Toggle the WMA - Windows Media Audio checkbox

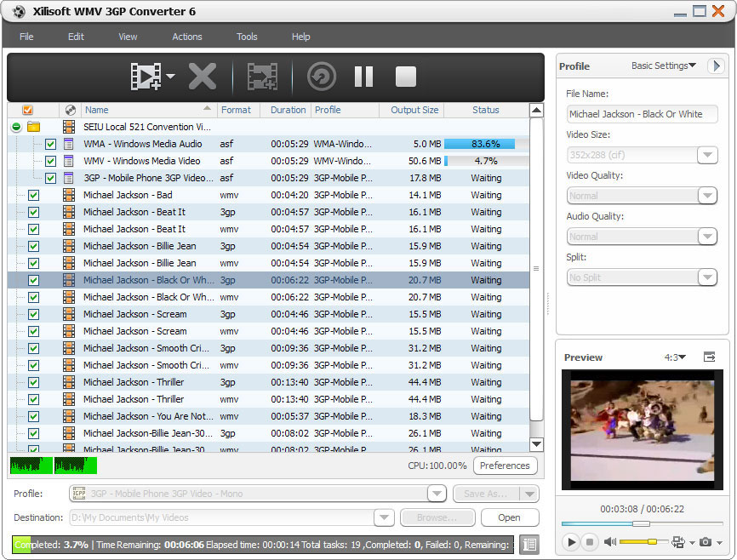click(x=50, y=144)
